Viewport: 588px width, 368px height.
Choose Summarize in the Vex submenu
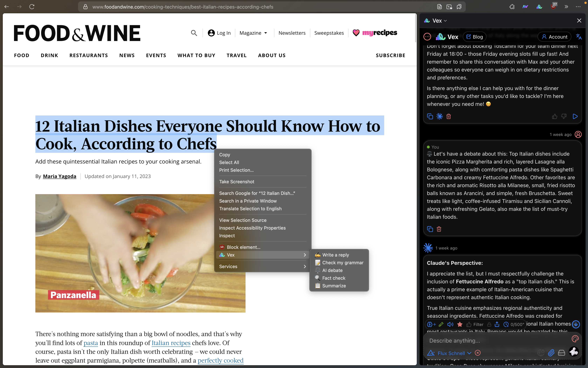(339, 286)
